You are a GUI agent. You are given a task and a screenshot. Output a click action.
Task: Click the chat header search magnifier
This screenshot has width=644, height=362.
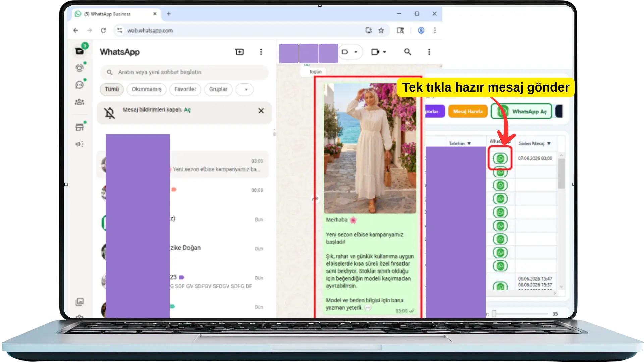click(407, 52)
